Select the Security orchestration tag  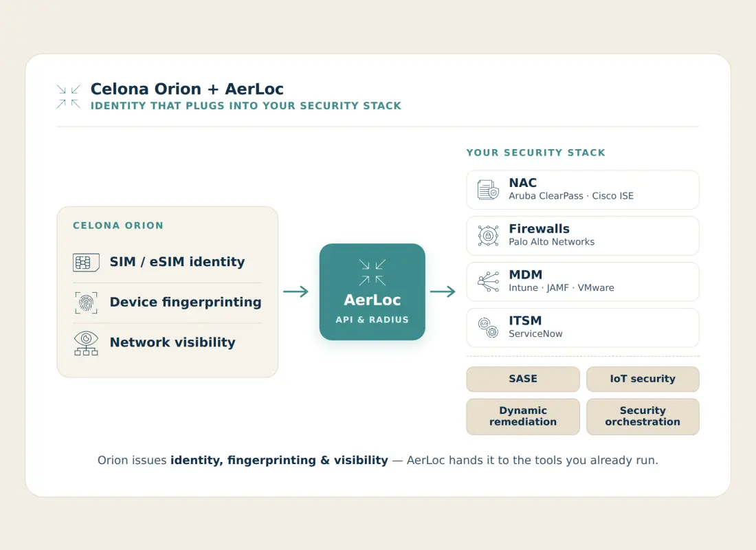pos(643,417)
